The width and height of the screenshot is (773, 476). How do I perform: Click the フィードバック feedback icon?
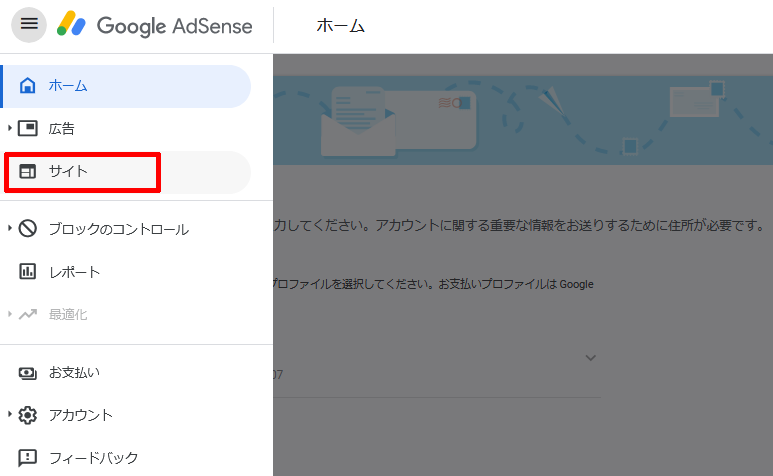point(28,458)
